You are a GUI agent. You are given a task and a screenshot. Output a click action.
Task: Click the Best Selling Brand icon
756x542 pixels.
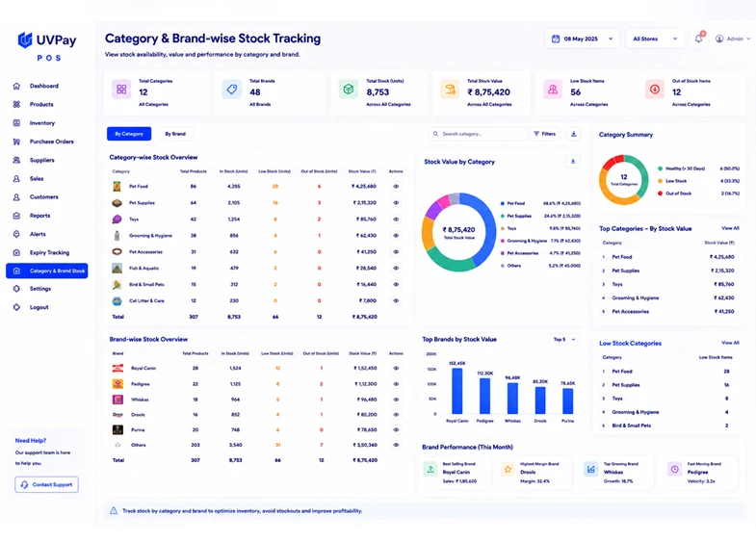pyautogui.click(x=430, y=469)
